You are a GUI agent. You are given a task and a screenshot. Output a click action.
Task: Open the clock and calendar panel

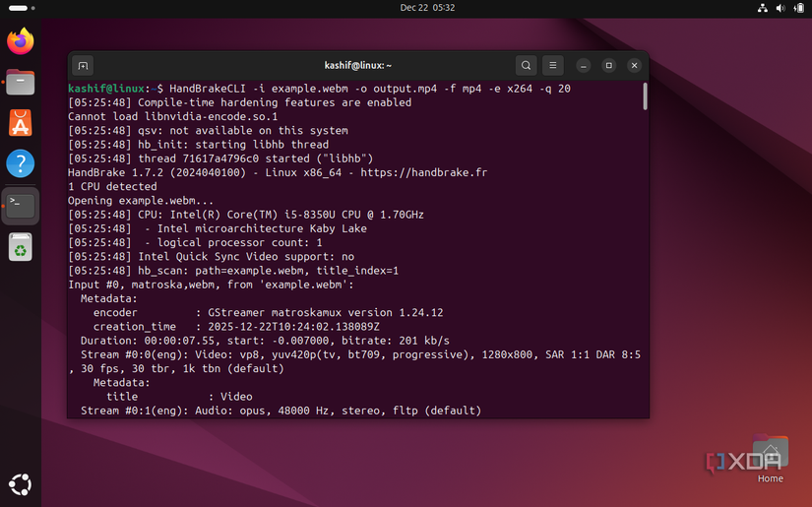(x=427, y=8)
